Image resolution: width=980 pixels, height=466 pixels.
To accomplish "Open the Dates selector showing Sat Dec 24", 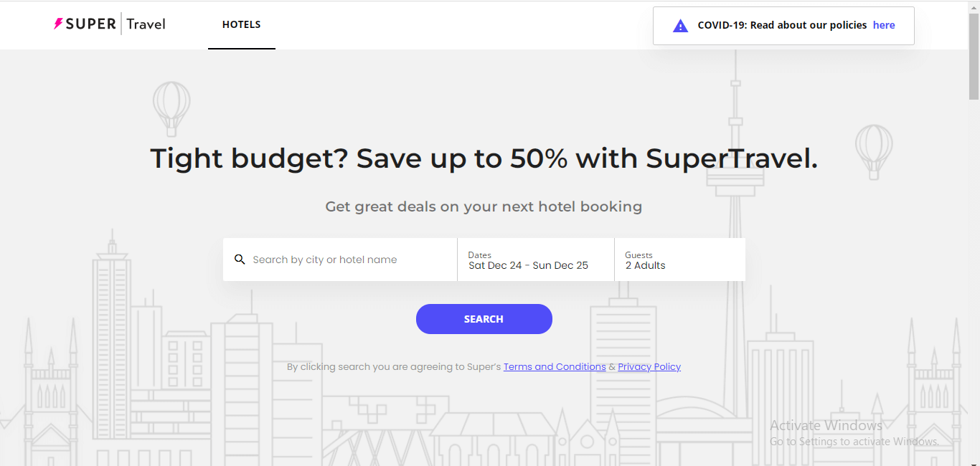I will (534, 260).
